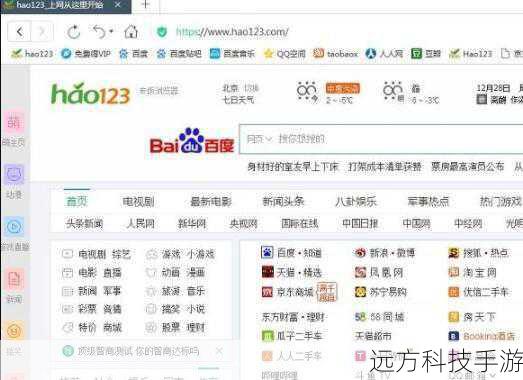
Task: Open a new tab with plus button
Action: 146,5
